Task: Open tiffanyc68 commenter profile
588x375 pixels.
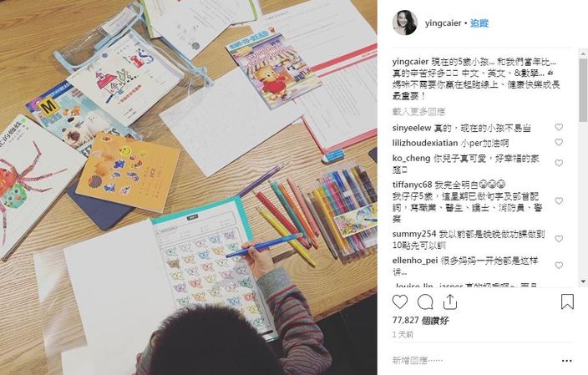Action: pyautogui.click(x=412, y=185)
